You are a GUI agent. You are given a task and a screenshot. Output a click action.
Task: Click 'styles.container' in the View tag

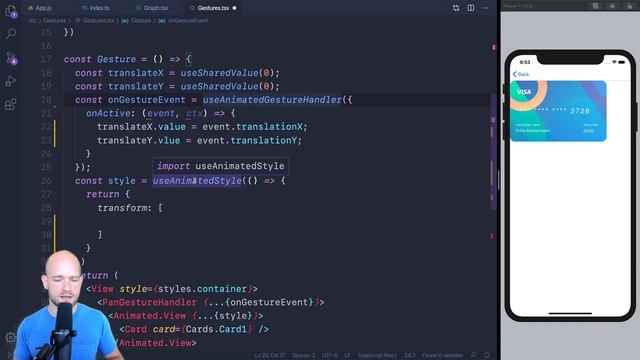(x=202, y=289)
